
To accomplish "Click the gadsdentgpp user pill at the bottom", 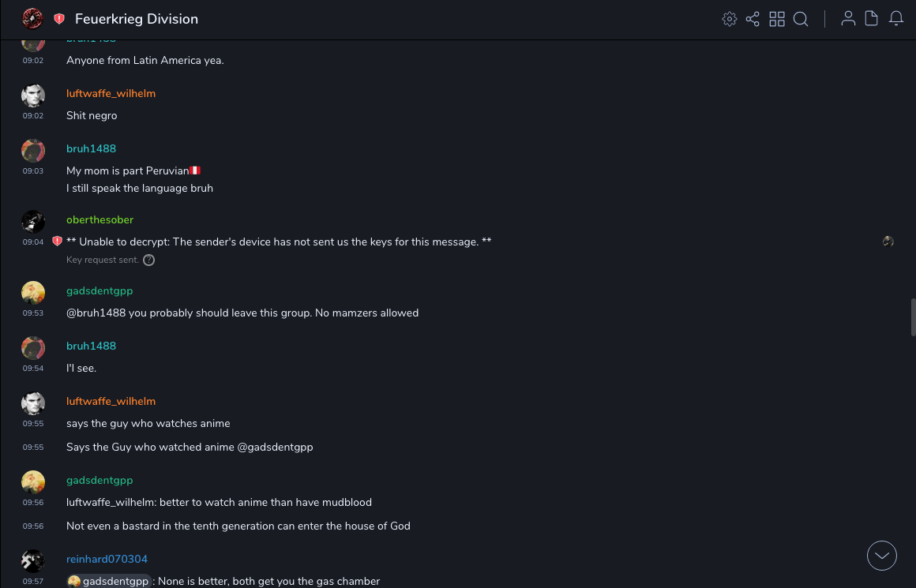I will click(109, 582).
